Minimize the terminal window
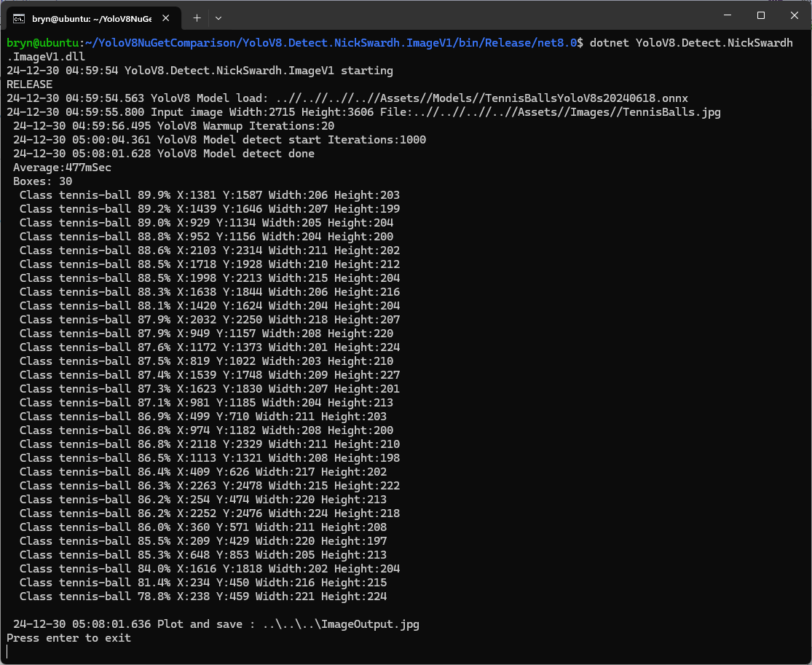Screen dimensions: 812x665 pos(727,15)
